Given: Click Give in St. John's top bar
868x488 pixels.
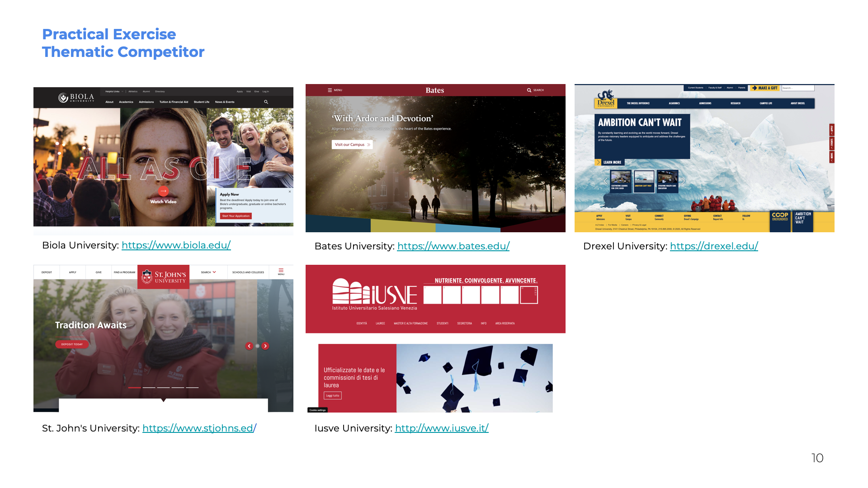Looking at the screenshot, I should point(99,272).
